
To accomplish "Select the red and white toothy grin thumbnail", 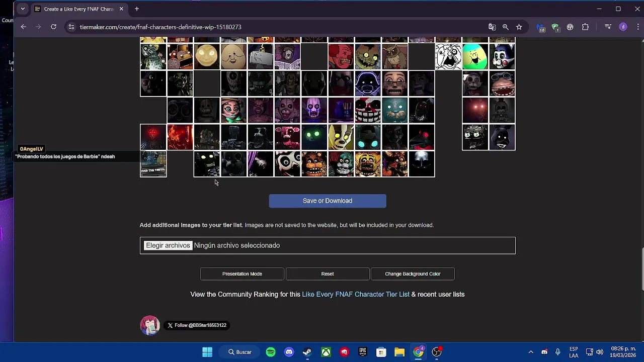I will (x=368, y=111).
